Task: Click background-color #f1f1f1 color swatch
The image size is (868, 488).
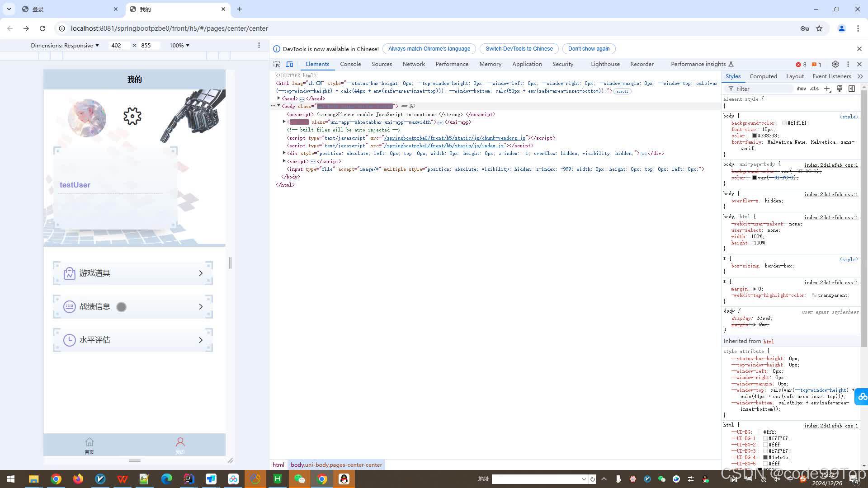Action: pyautogui.click(x=784, y=123)
